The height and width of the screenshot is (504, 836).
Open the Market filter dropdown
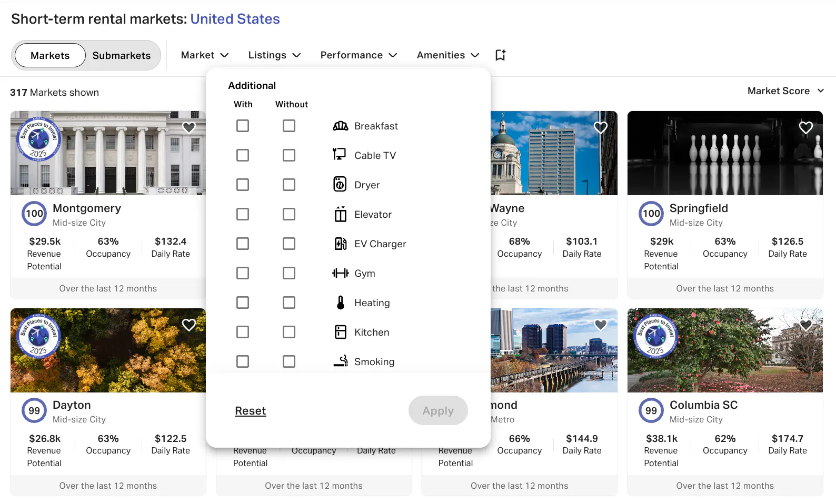pos(205,55)
